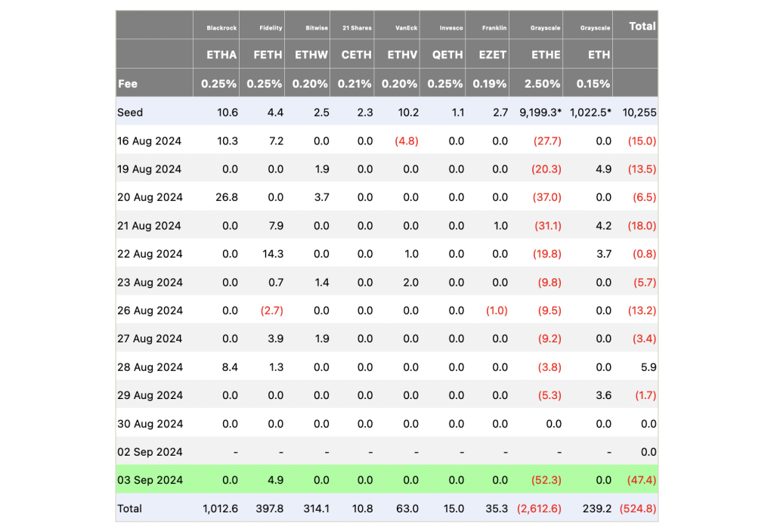Click the CETH ticker cell

(x=357, y=54)
